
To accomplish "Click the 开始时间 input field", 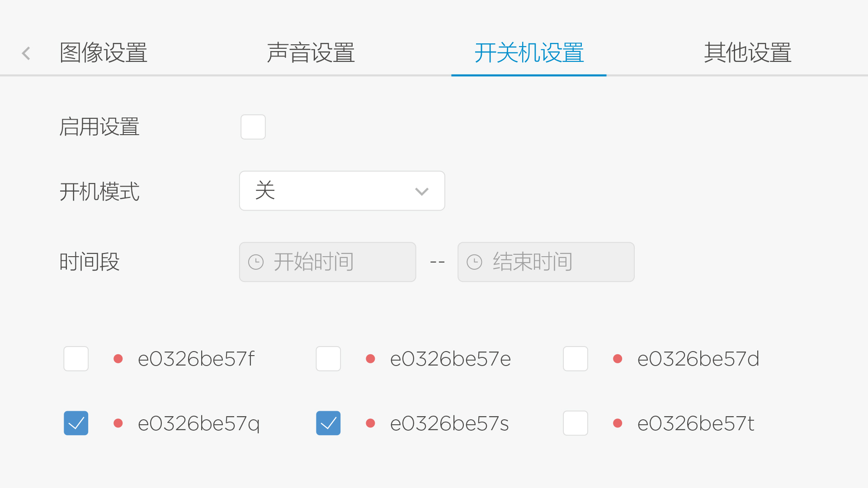I will 327,262.
